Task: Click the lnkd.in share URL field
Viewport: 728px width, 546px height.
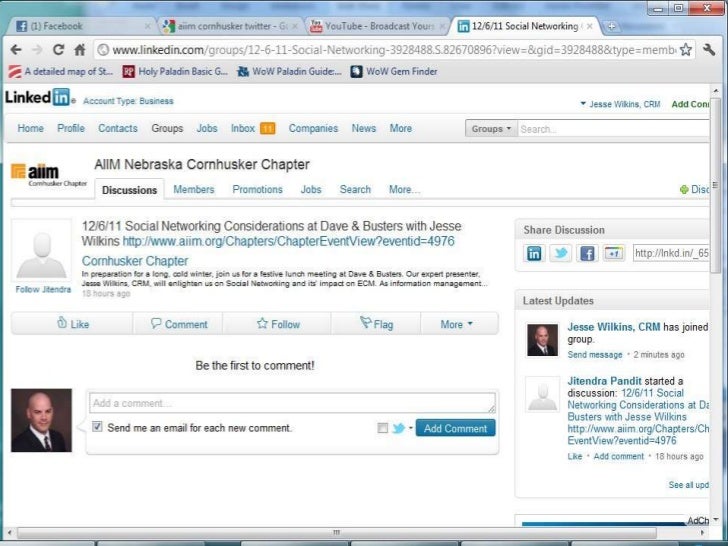Action: pyautogui.click(x=671, y=254)
